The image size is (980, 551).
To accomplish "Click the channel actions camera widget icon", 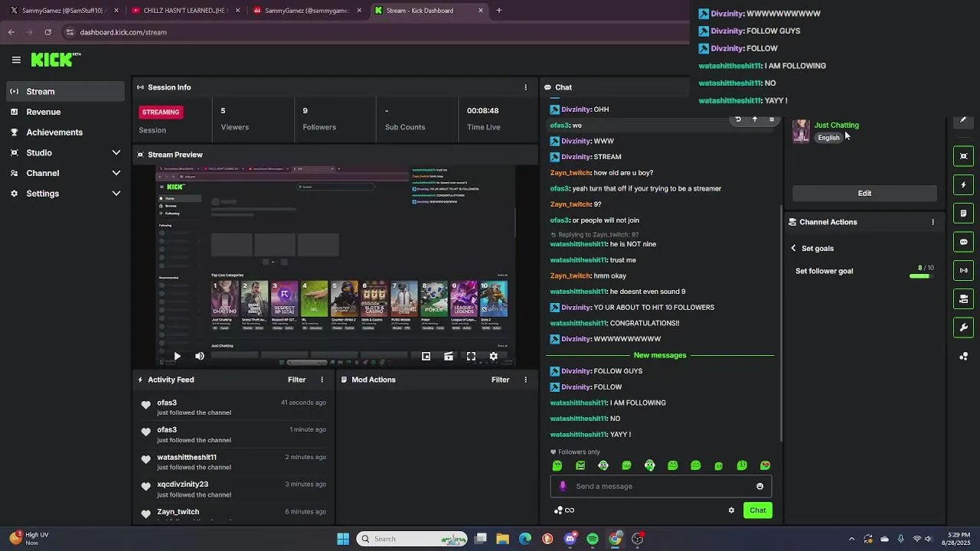I will point(963,298).
